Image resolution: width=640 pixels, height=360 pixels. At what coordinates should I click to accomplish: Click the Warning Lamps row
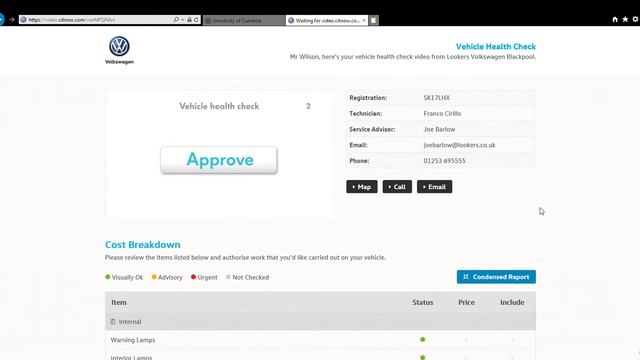point(320,340)
